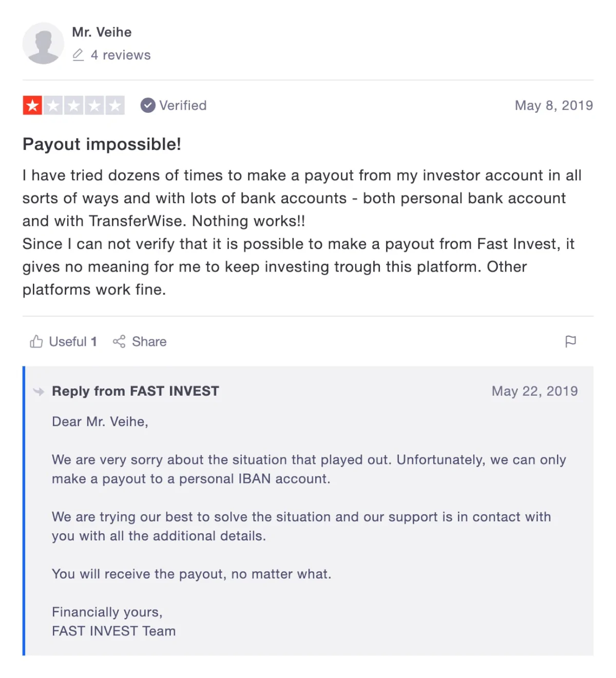Click the reply arrow icon by FAST INVEST

tap(38, 392)
